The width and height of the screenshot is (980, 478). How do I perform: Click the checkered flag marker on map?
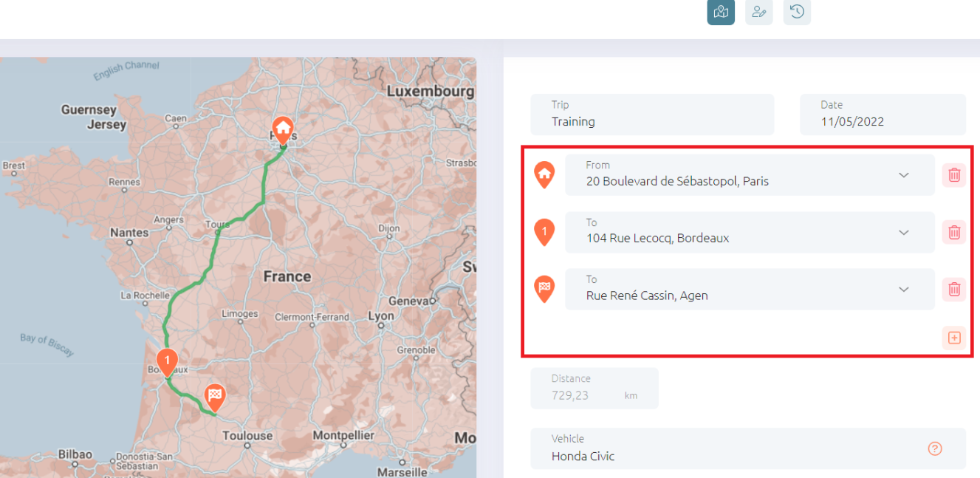click(x=215, y=396)
